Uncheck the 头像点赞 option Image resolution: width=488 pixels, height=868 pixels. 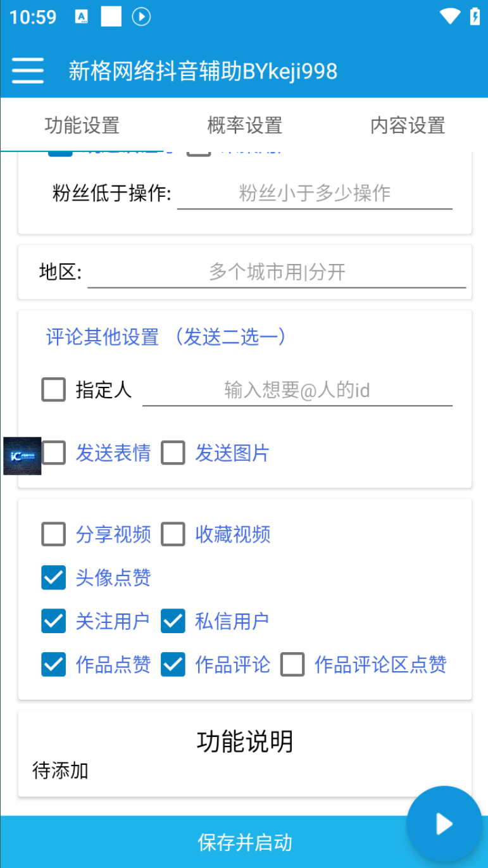coord(54,577)
